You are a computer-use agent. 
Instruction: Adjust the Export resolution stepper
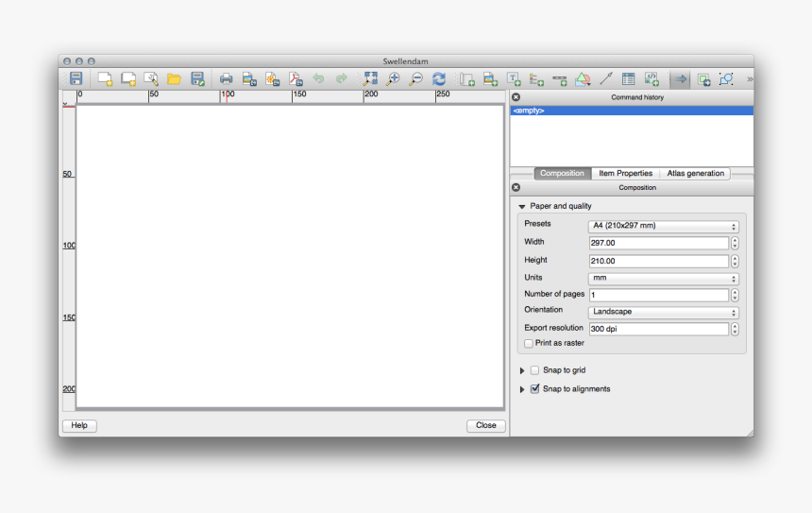(x=735, y=329)
